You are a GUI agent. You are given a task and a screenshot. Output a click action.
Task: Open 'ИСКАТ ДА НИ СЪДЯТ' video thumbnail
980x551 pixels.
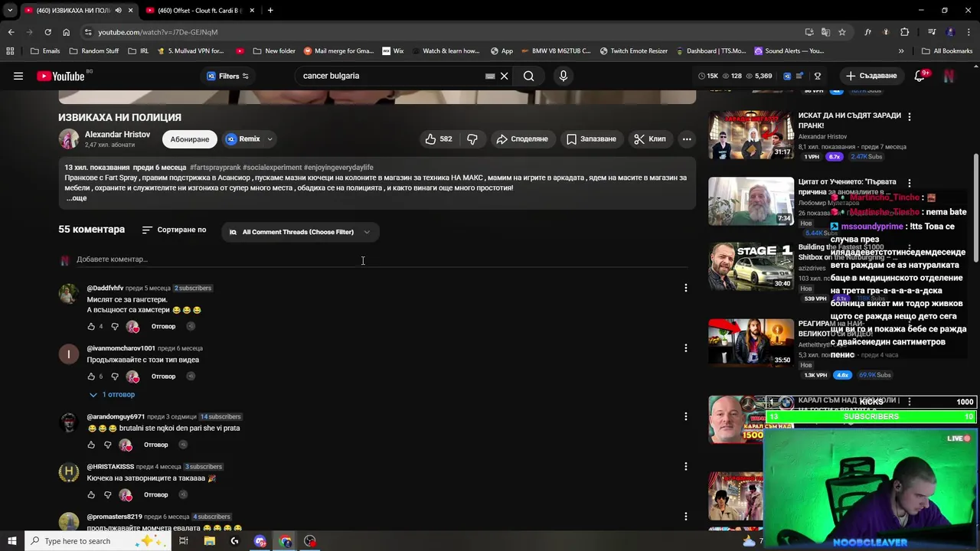point(751,135)
